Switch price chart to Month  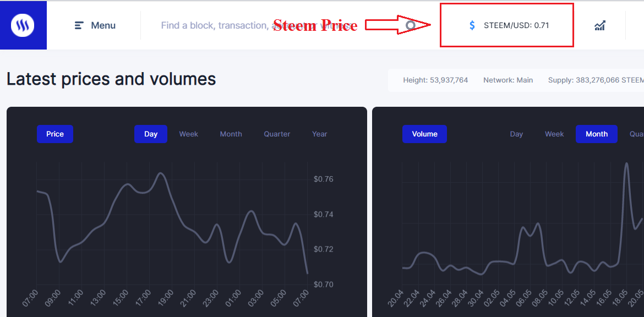pyautogui.click(x=231, y=134)
